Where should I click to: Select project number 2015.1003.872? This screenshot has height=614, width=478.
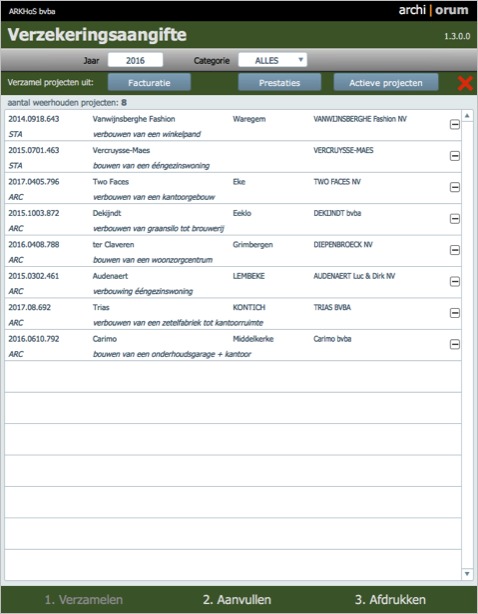click(x=34, y=213)
